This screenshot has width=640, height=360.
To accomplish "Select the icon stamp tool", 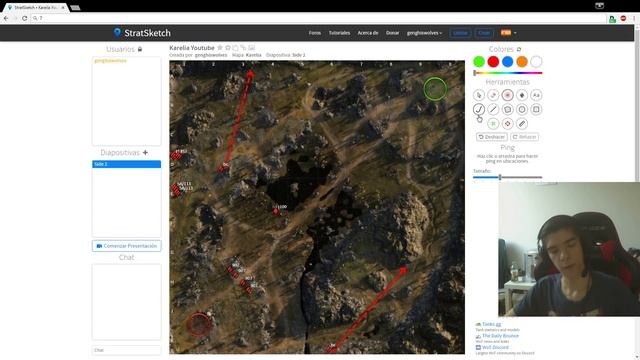I will click(x=522, y=95).
